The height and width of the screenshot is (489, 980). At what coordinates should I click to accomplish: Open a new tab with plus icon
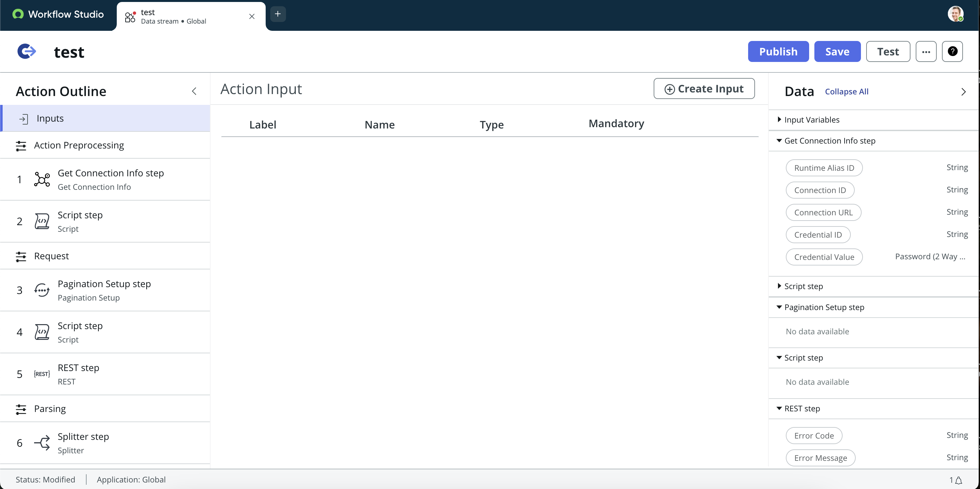tap(278, 14)
